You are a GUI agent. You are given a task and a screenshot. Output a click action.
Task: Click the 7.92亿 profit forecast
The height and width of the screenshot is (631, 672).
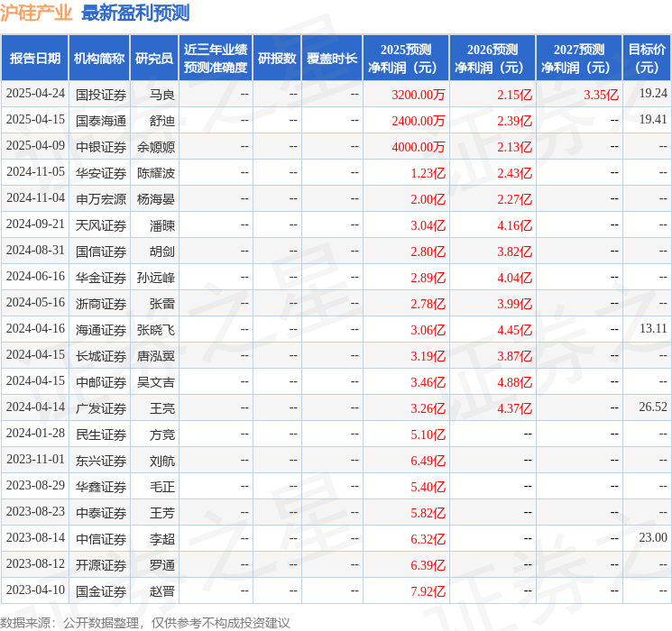point(428,591)
